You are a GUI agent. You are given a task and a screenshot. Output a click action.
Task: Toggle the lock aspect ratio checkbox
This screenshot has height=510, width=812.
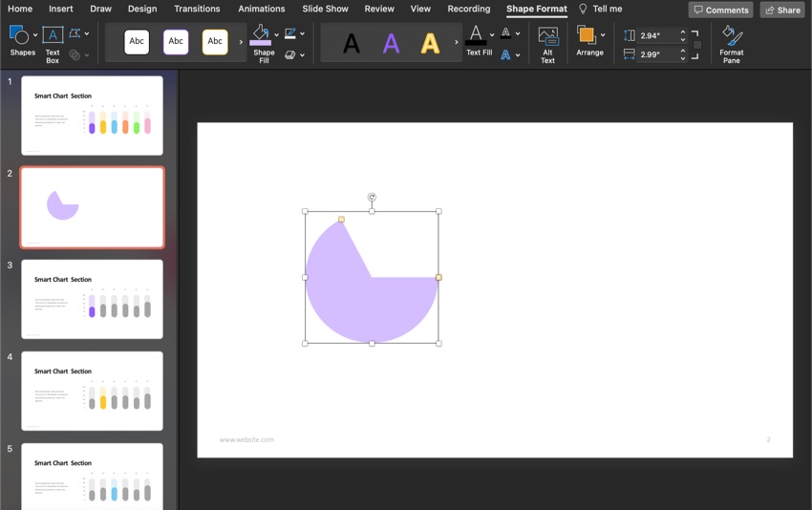point(697,45)
